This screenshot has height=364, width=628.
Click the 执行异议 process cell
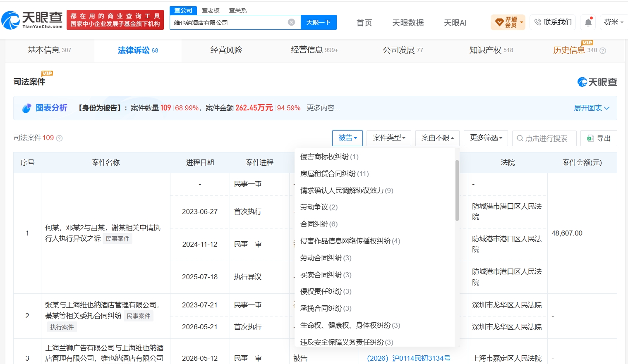[248, 277]
